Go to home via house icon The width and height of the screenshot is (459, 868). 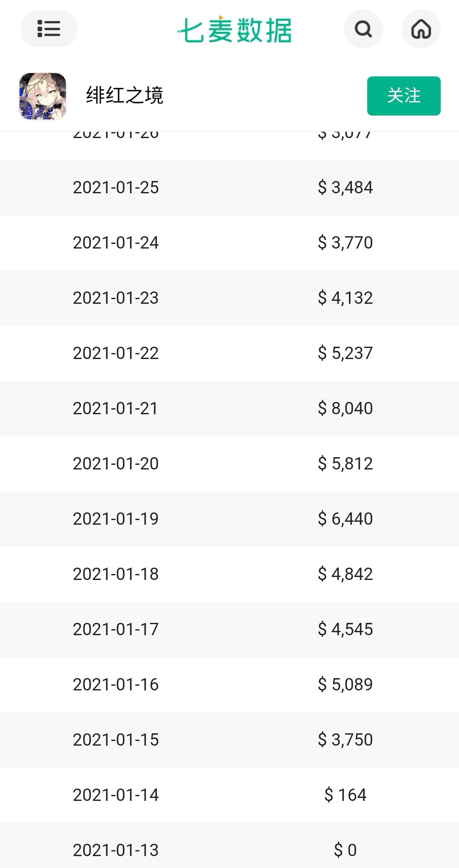coord(421,29)
